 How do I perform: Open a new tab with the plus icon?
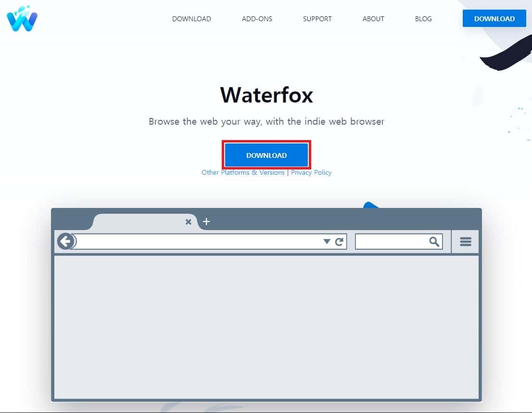(x=206, y=221)
